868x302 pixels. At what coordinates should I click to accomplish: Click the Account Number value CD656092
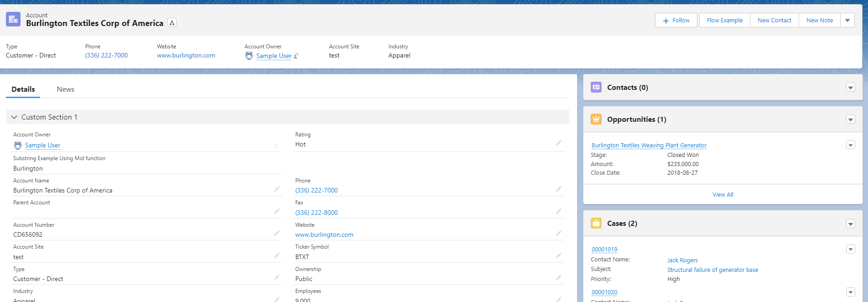[28, 234]
